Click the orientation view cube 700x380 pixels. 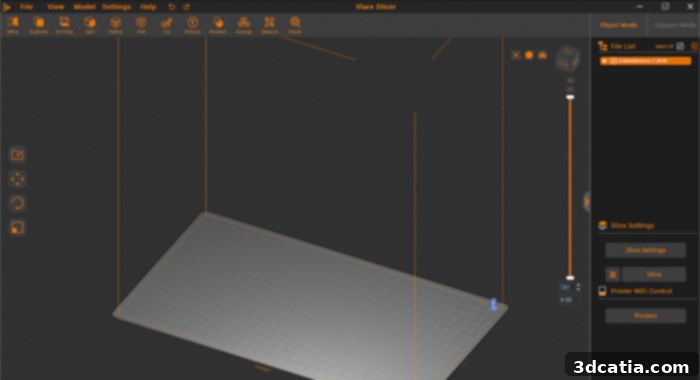point(567,58)
